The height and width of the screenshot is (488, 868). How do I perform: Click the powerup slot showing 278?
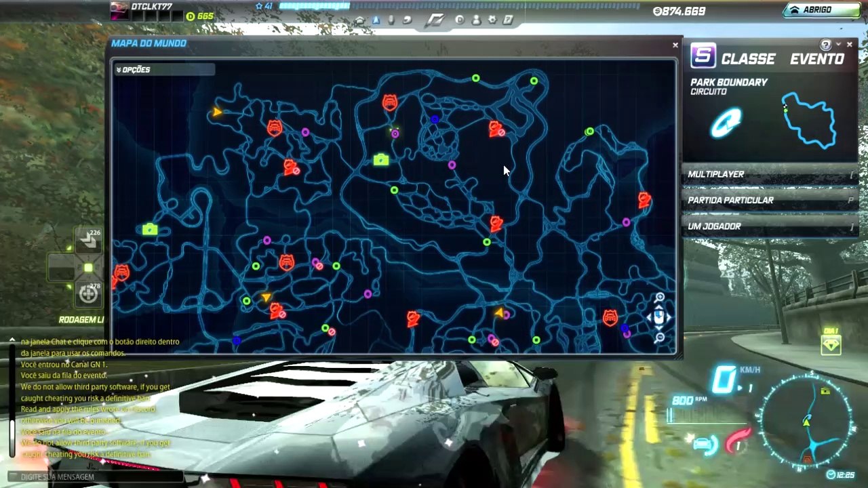point(88,293)
